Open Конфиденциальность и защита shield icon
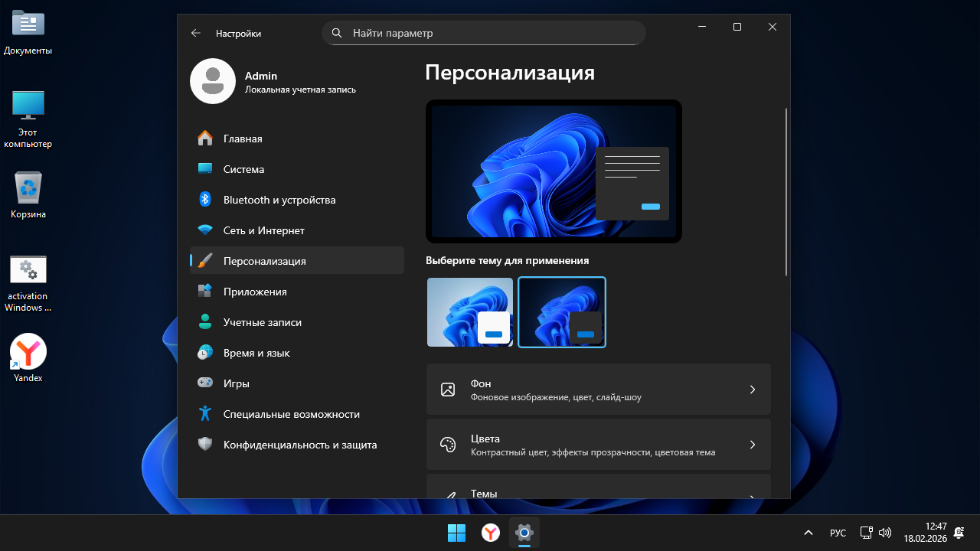 pyautogui.click(x=204, y=445)
